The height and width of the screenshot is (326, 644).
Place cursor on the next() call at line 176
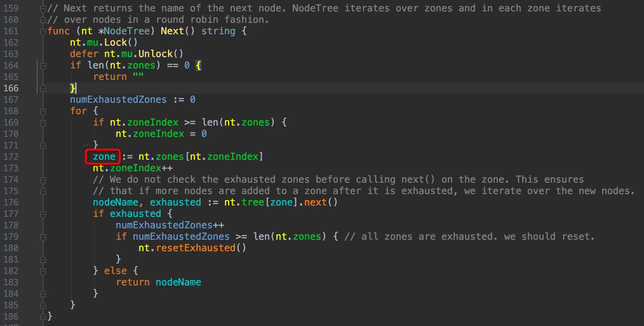(315, 202)
